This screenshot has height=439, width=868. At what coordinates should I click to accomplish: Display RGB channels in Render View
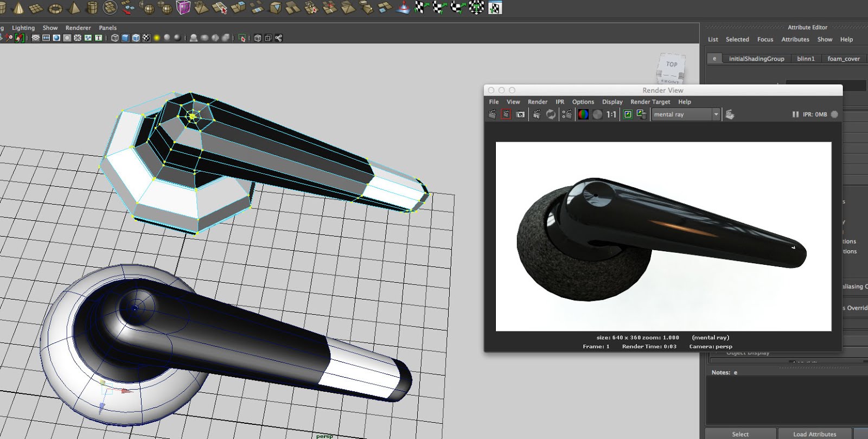583,114
